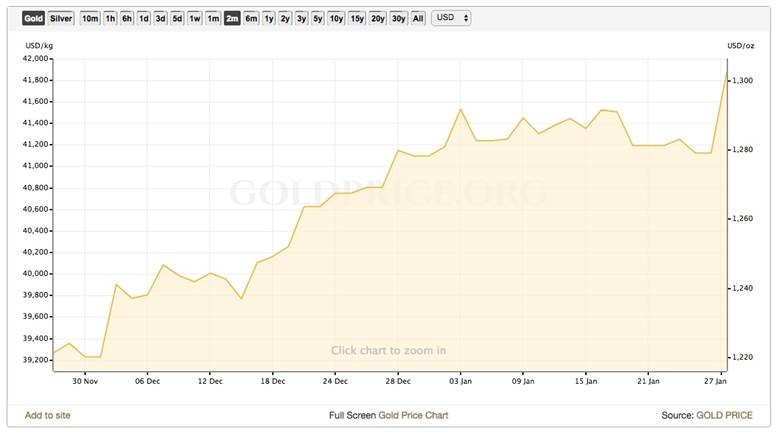This screenshot has width=779, height=434.
Task: Open the GOLD PRICE source link
Action: click(x=724, y=415)
